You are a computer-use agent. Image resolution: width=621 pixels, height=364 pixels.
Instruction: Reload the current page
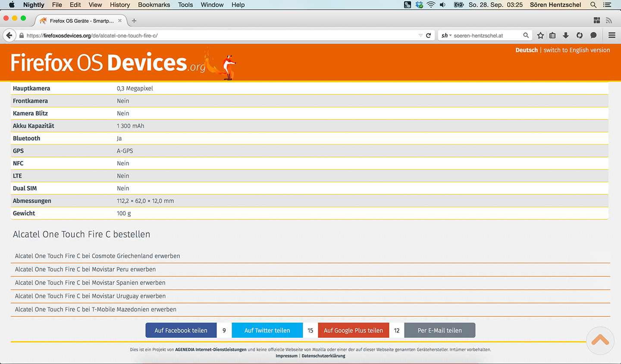[428, 35]
